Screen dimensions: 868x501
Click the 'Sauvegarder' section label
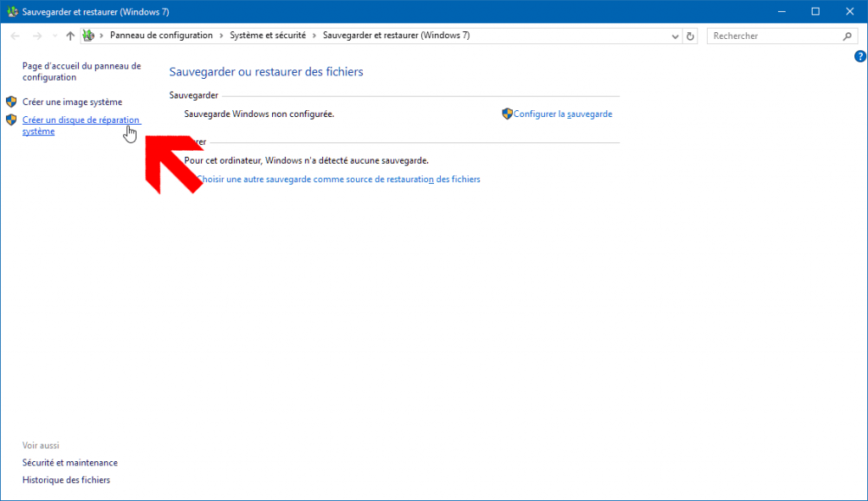[194, 95]
